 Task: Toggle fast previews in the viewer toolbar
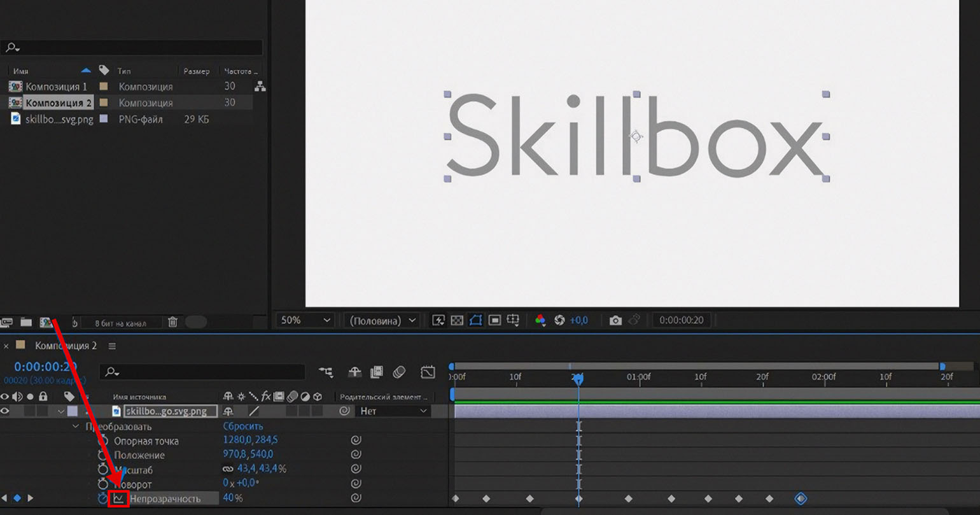[x=438, y=320]
